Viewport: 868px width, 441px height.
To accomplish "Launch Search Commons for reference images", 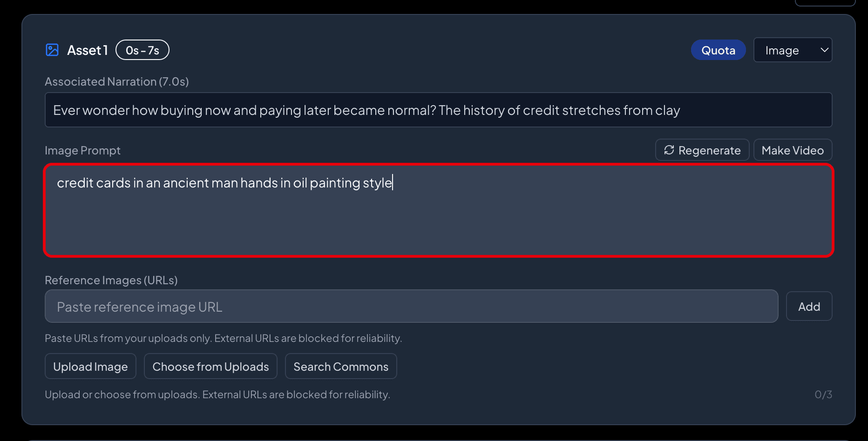I will tap(341, 366).
